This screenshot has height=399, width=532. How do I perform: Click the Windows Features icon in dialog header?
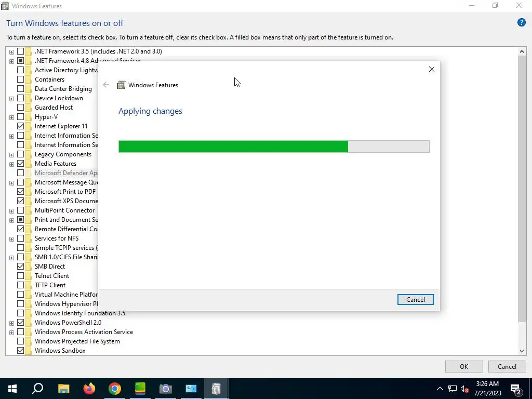pyautogui.click(x=121, y=85)
